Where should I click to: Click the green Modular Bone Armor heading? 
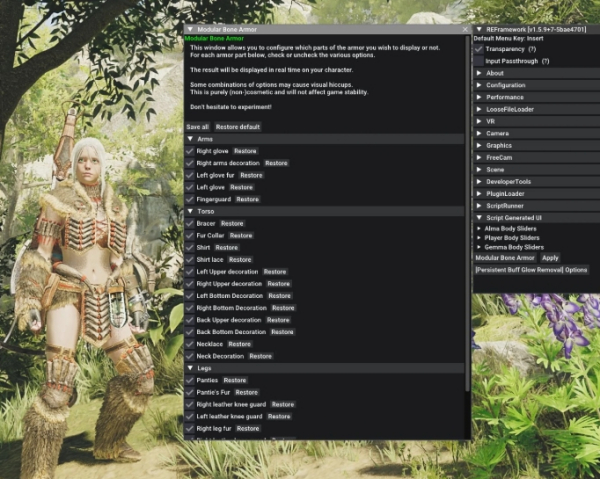pyautogui.click(x=214, y=38)
